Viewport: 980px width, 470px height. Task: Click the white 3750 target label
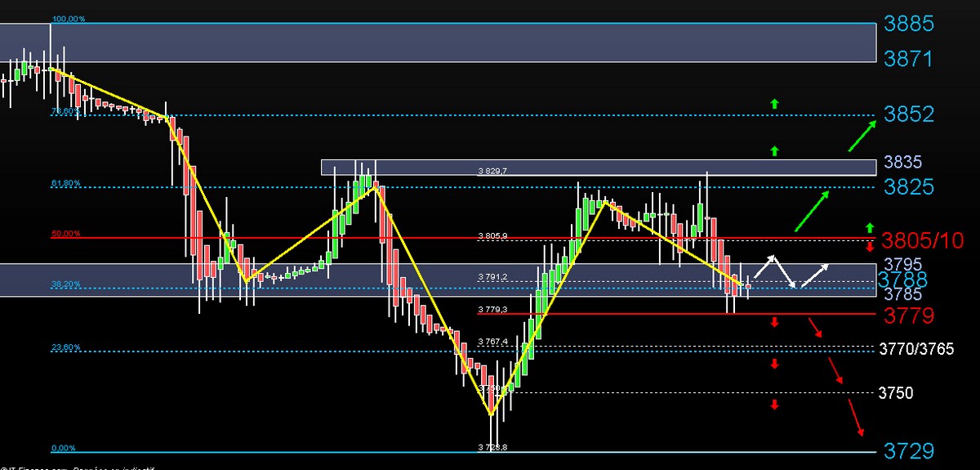895,393
